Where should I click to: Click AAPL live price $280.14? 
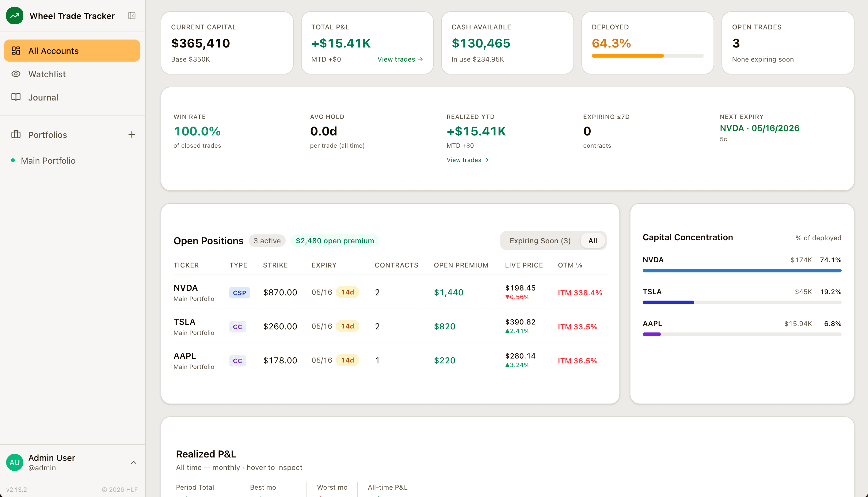pyautogui.click(x=520, y=356)
